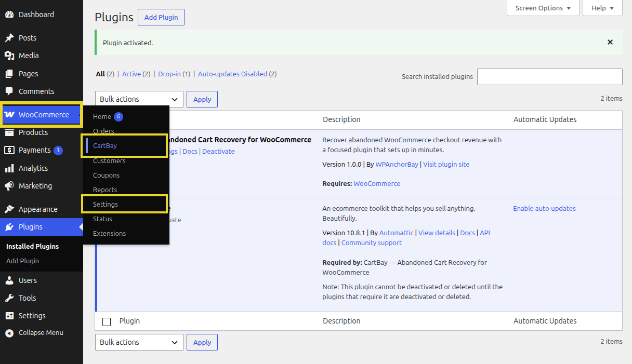Open Home in WooCommerce submenu

point(102,117)
